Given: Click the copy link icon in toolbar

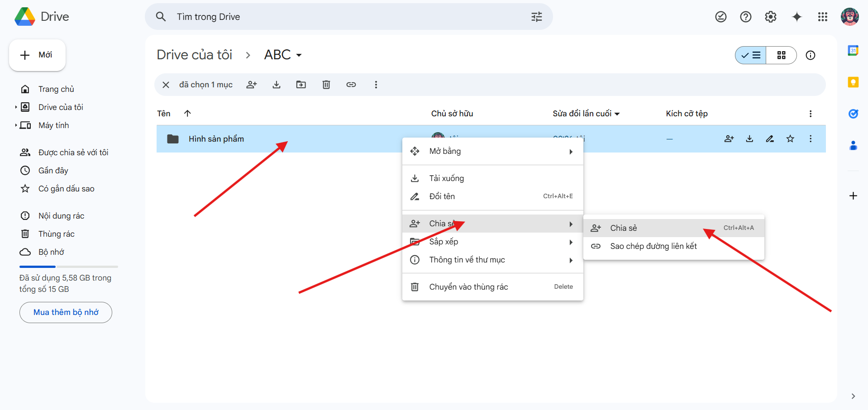Looking at the screenshot, I should tap(351, 85).
